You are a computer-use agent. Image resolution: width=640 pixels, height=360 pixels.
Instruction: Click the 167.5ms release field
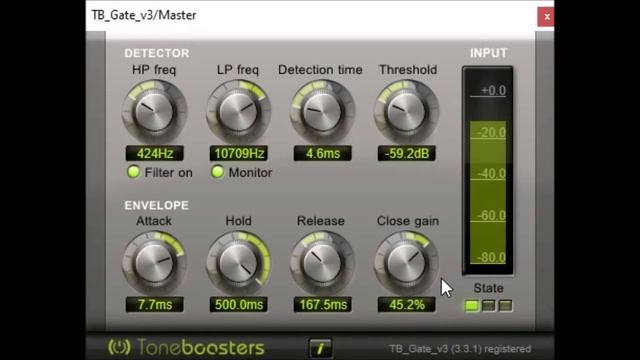[x=323, y=304]
